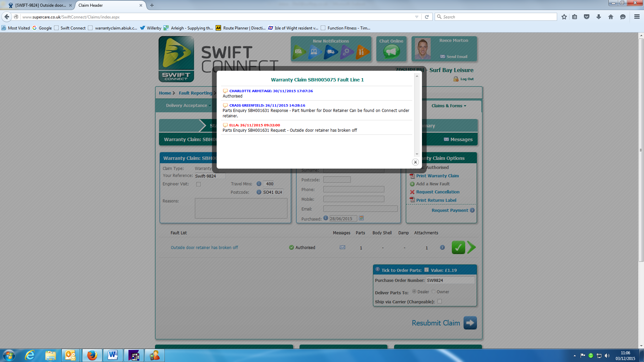Open calendar picker beside Purchased date
The height and width of the screenshot is (362, 644).
(361, 218)
